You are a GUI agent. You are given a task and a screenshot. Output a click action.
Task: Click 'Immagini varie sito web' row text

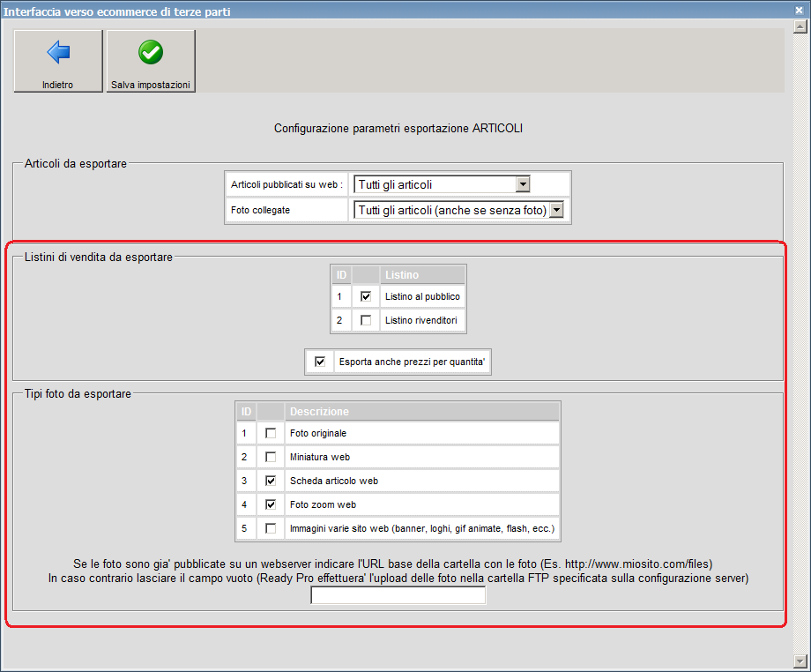point(422,528)
